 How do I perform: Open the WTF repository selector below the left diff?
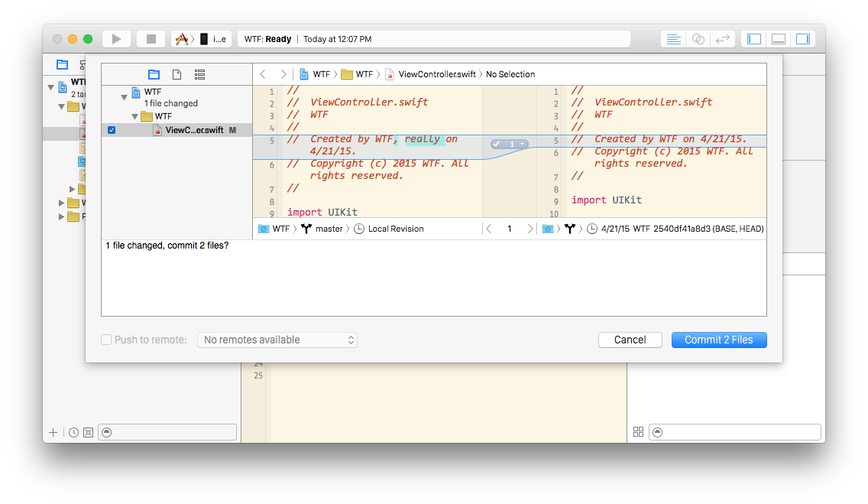tap(274, 229)
